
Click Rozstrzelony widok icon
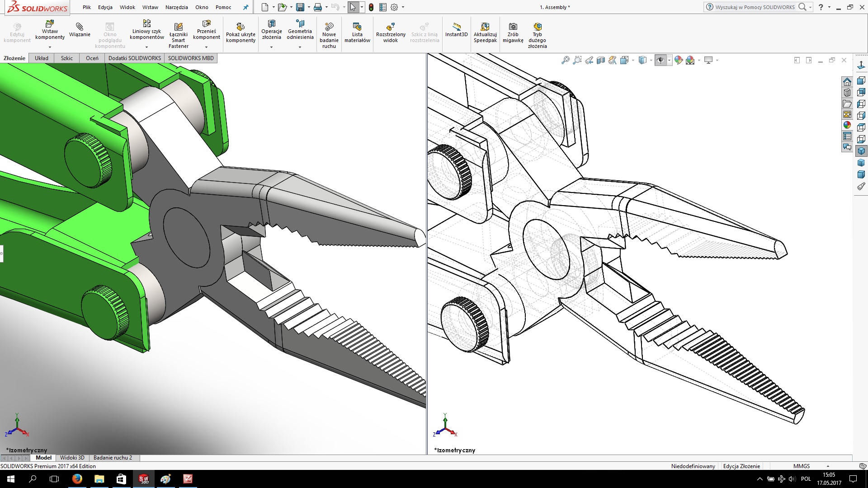[391, 27]
